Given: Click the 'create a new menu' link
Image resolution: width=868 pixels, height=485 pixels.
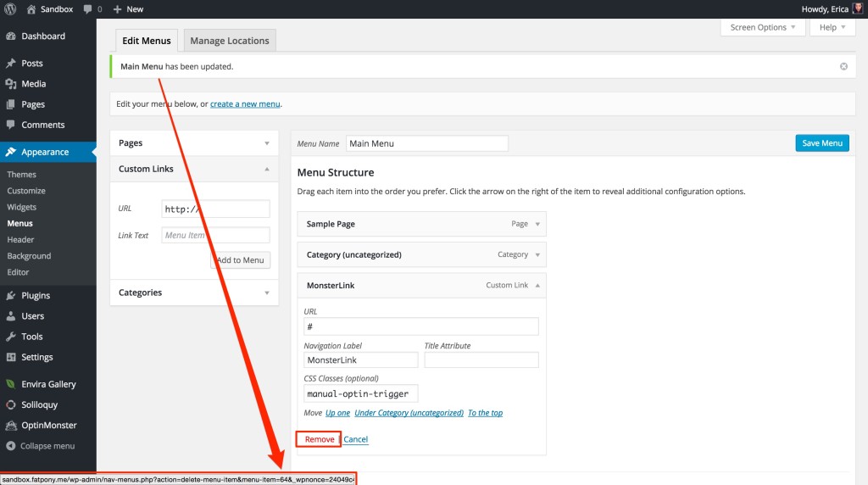Looking at the screenshot, I should coord(245,104).
